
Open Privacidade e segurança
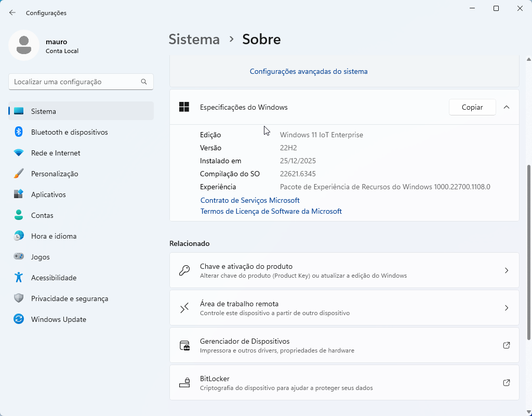[81, 298]
